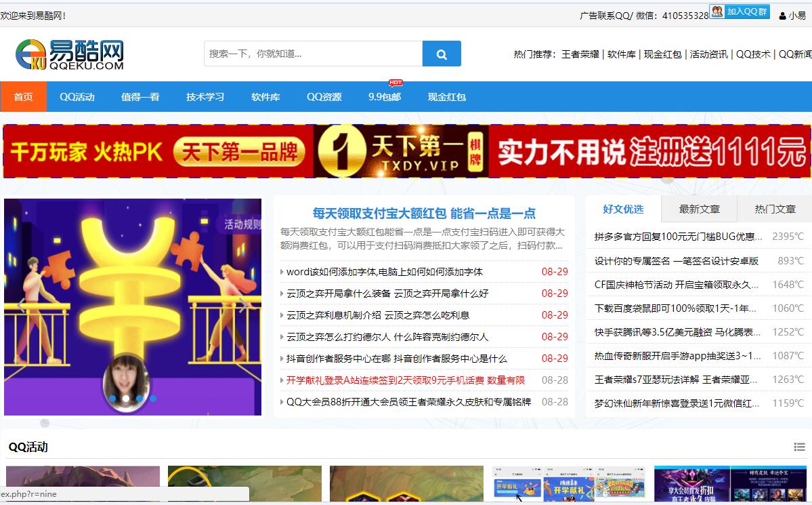The height and width of the screenshot is (505, 812).
Task: Go to 首页 in navigation bar
Action: [x=24, y=97]
